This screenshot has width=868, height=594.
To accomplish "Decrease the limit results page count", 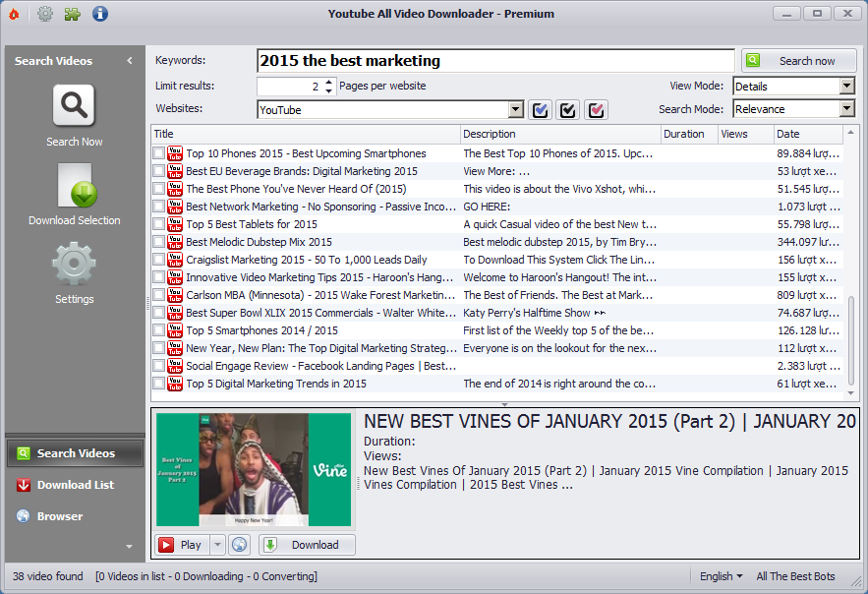I will point(329,90).
